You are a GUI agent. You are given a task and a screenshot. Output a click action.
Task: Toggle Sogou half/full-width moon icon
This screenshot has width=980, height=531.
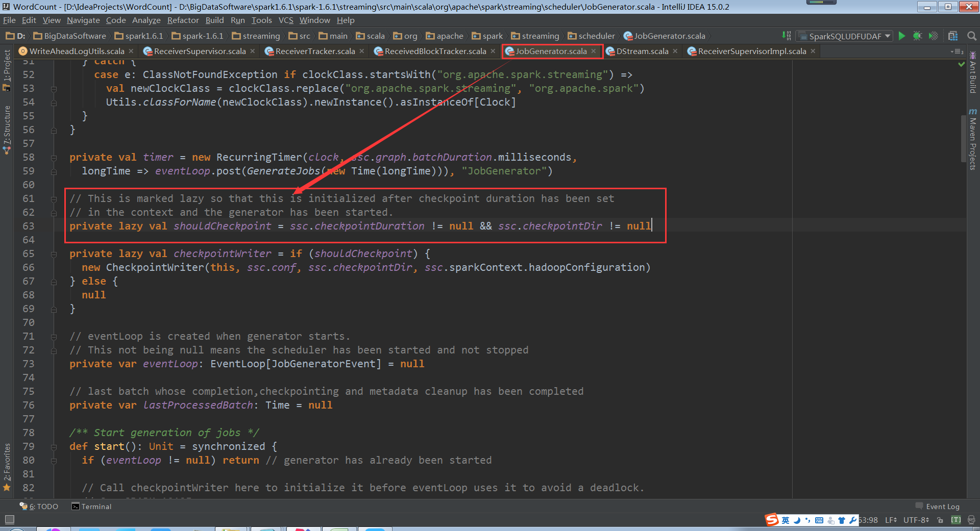click(797, 520)
